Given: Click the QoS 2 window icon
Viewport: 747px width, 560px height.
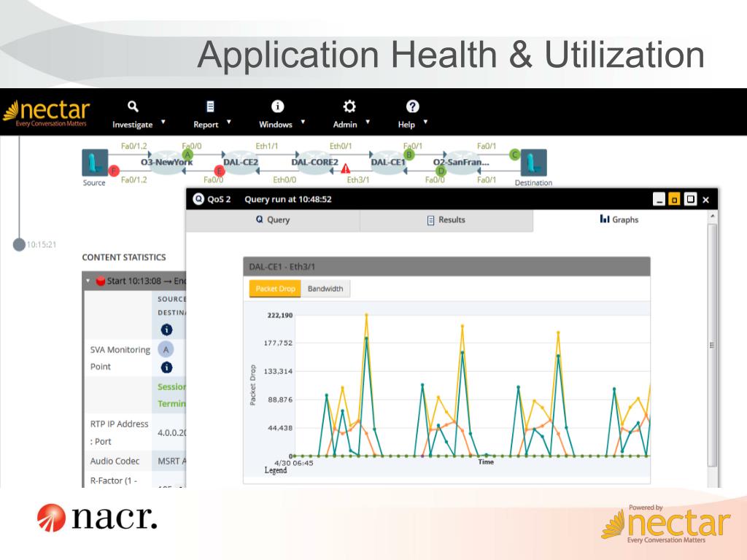Looking at the screenshot, I should click(x=198, y=199).
